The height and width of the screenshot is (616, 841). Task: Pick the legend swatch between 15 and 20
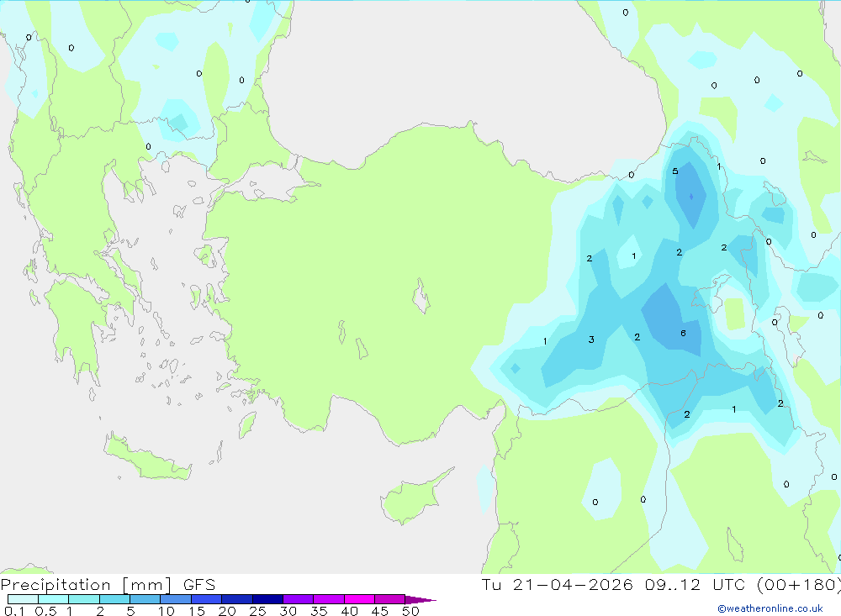coord(206,599)
